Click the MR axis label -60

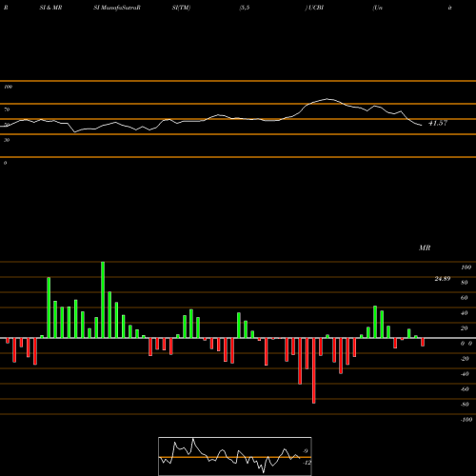[465, 389]
